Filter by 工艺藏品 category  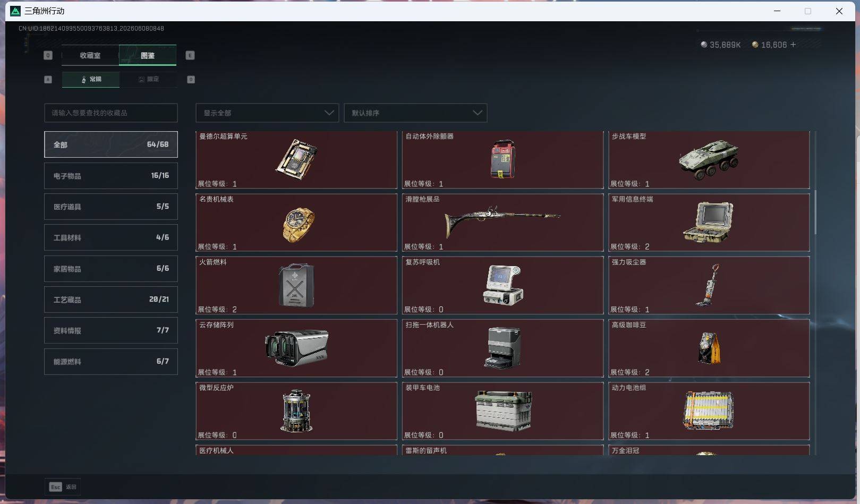(x=111, y=300)
